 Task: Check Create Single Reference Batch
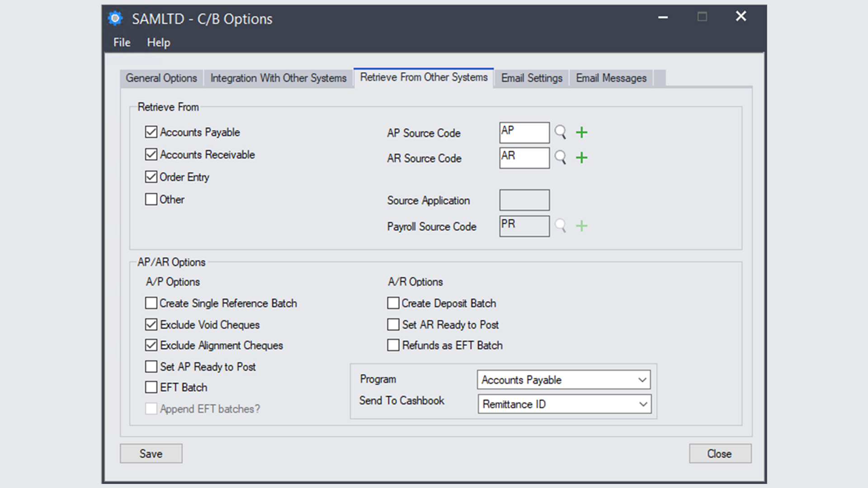(151, 303)
